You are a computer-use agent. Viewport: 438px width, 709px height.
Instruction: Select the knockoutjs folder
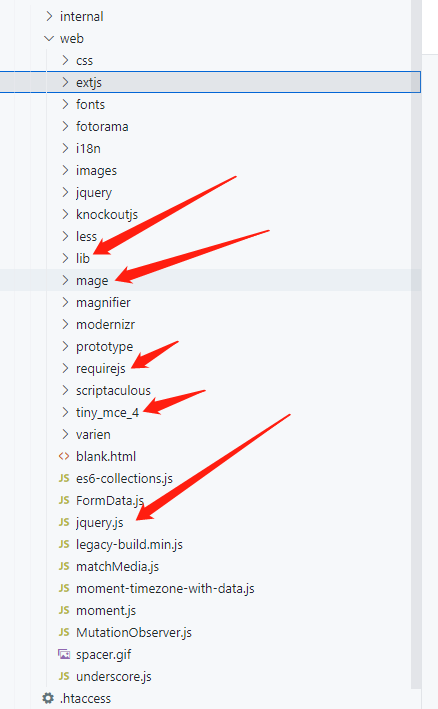(107, 214)
